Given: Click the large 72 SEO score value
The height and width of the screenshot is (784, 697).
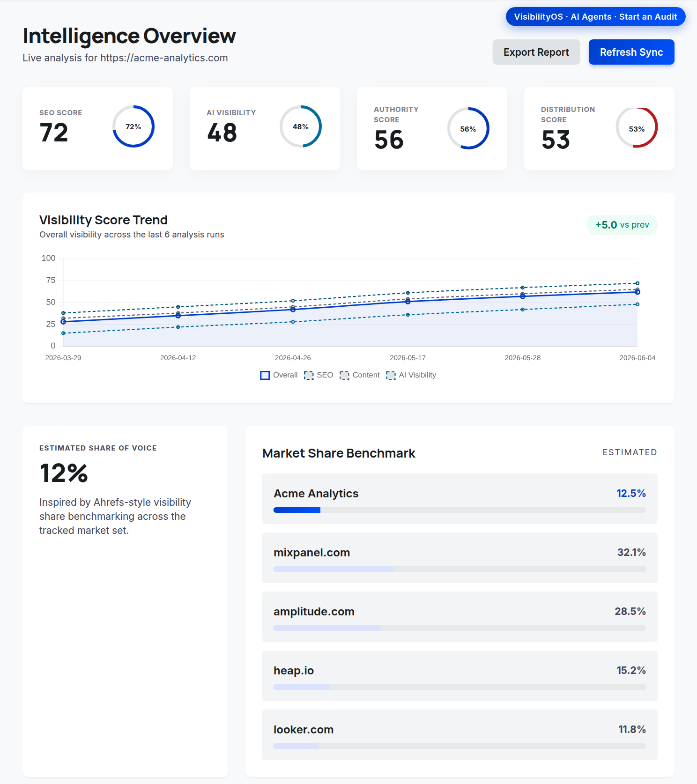Looking at the screenshot, I should coord(54,133).
